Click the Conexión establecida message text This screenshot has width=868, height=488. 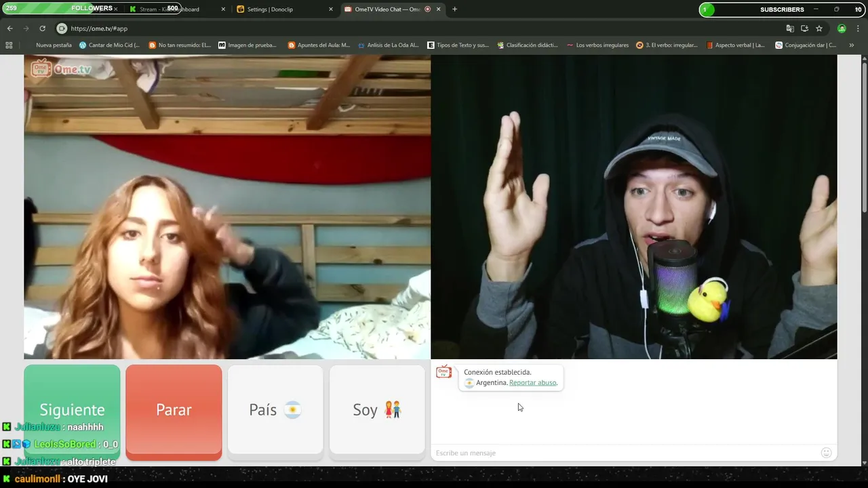[x=498, y=372]
